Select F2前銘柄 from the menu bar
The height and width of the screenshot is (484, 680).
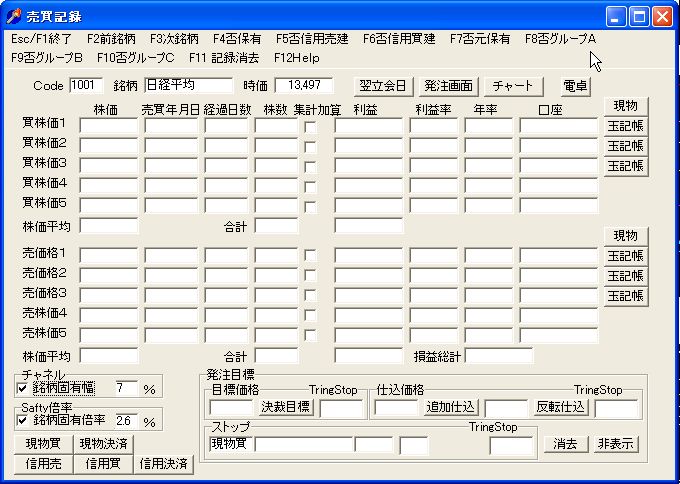click(x=111, y=38)
